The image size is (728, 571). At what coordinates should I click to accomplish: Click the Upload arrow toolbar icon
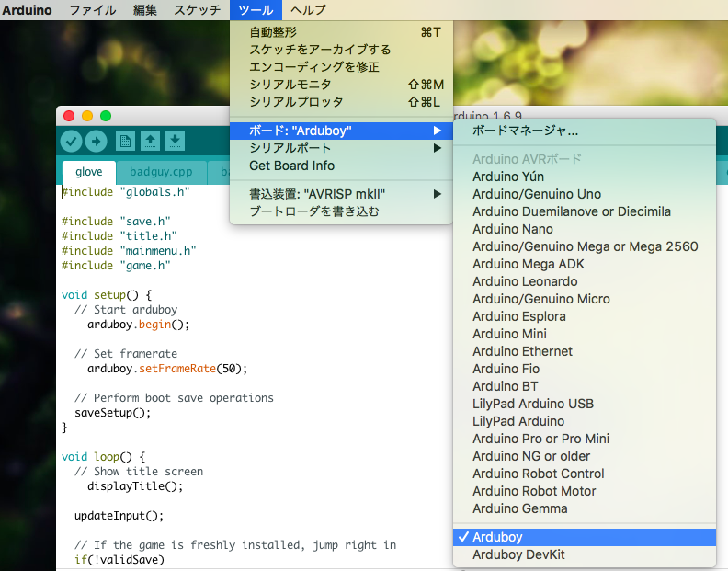pos(97,142)
